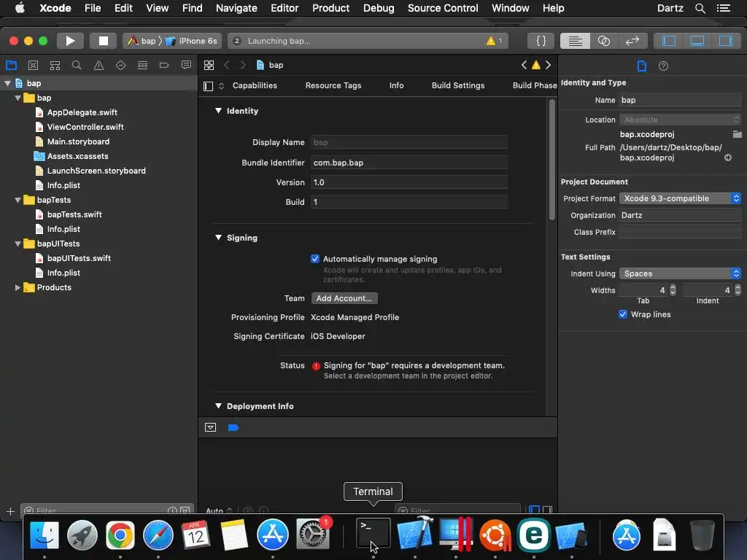Image resolution: width=747 pixels, height=560 pixels.
Task: Adjust Indent width stepper
Action: pyautogui.click(x=738, y=290)
